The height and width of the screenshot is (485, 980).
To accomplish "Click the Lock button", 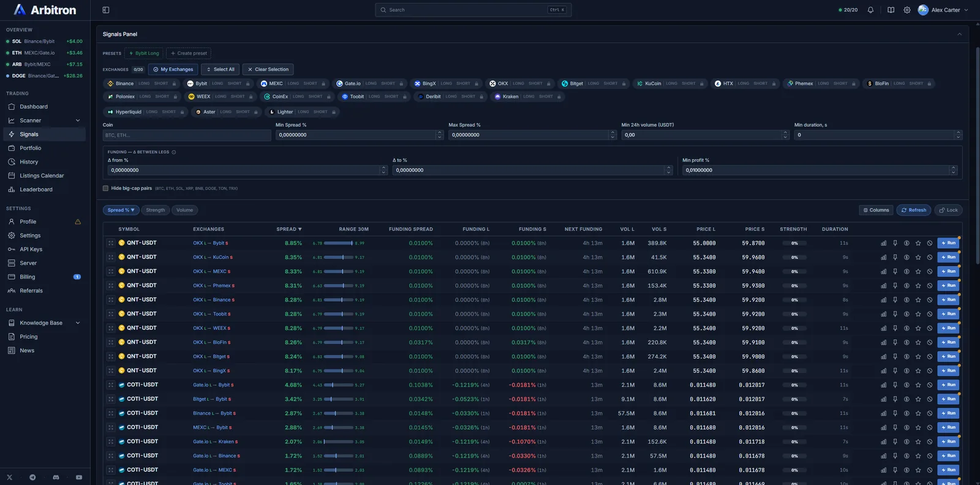I will point(949,210).
